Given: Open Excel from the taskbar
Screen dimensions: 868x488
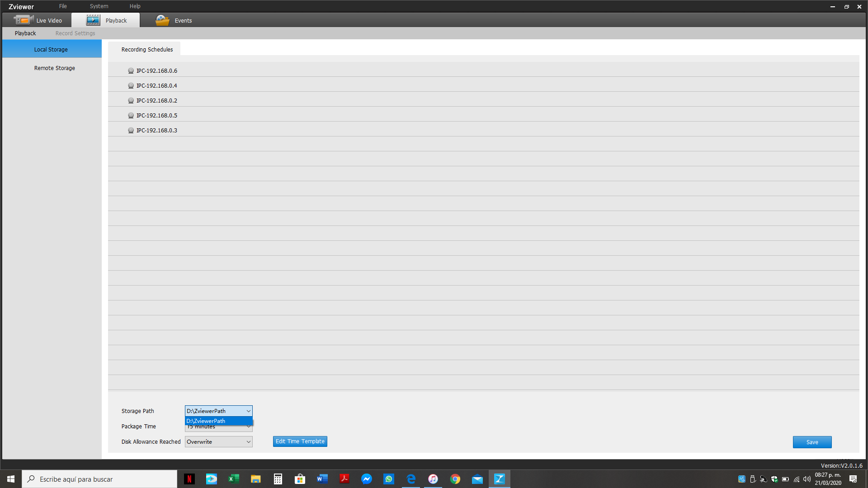Looking at the screenshot, I should [x=234, y=479].
